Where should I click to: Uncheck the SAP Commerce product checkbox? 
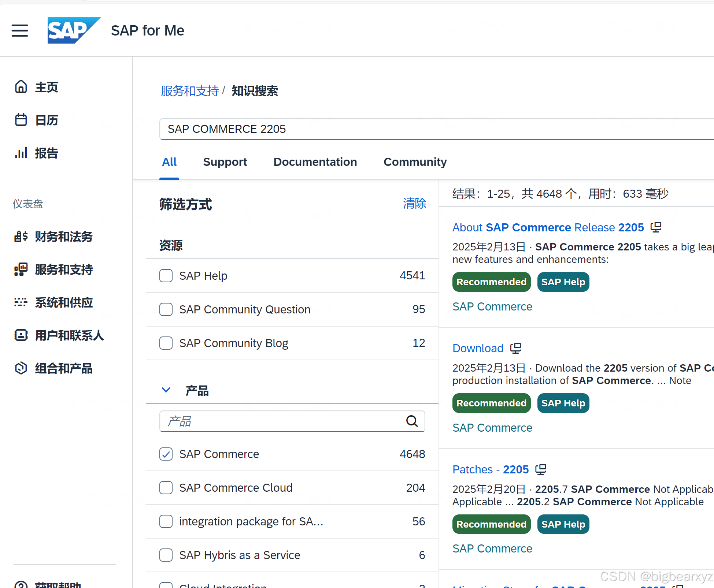(166, 454)
